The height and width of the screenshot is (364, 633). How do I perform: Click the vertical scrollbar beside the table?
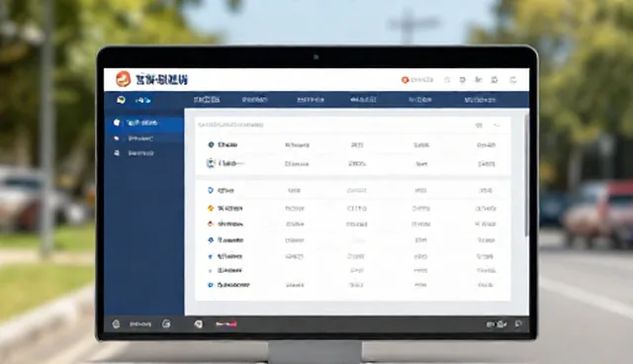tap(526, 175)
